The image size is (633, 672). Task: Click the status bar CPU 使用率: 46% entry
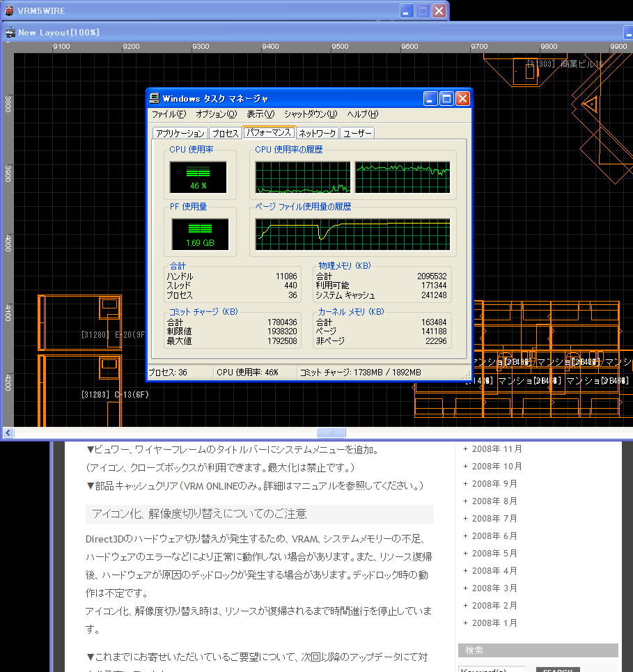click(x=247, y=373)
